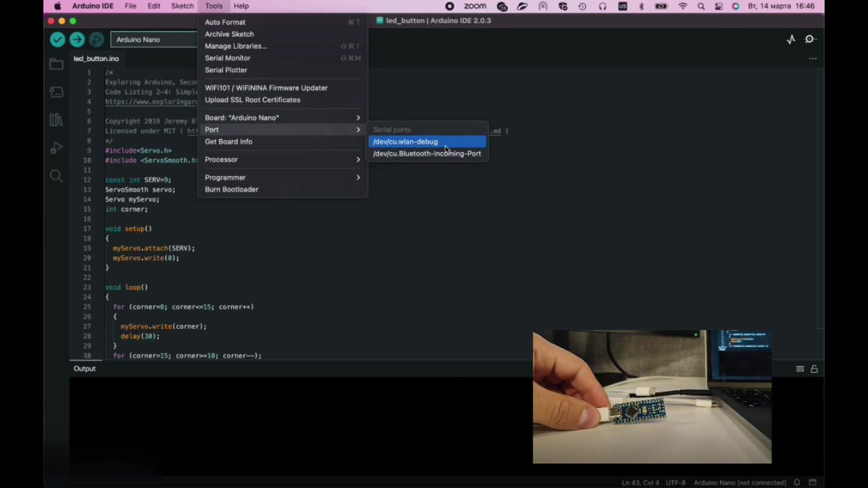Choose Get Board Info
Image resolution: width=868 pixels, height=488 pixels.
pos(283,142)
